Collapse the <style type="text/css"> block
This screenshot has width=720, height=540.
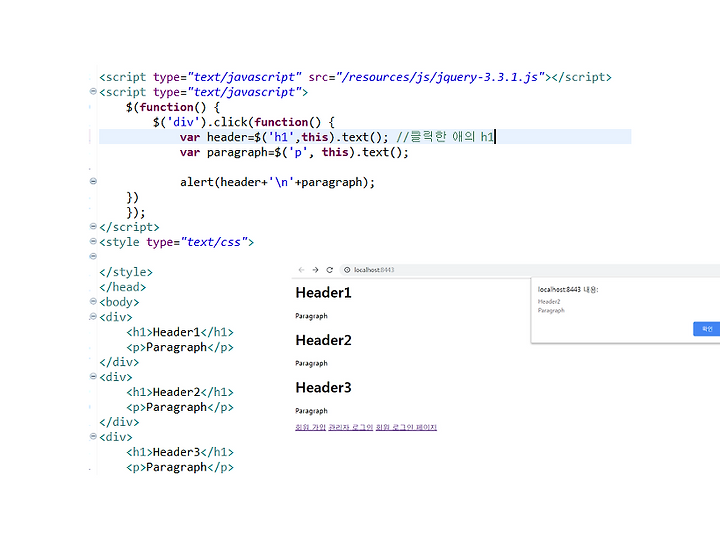(93, 242)
